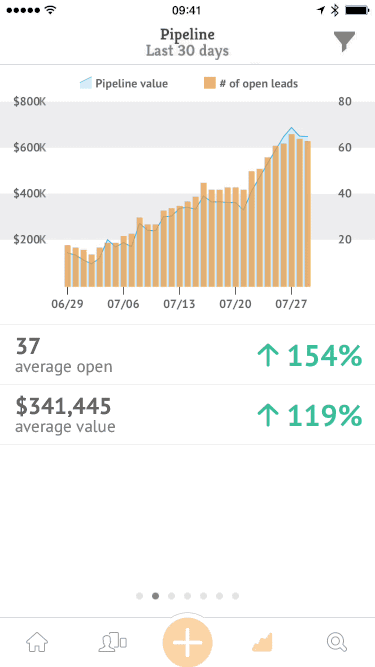Screen dimensions: 375x667
Task: Toggle the Pipeline value legend series
Action: [x=124, y=83]
